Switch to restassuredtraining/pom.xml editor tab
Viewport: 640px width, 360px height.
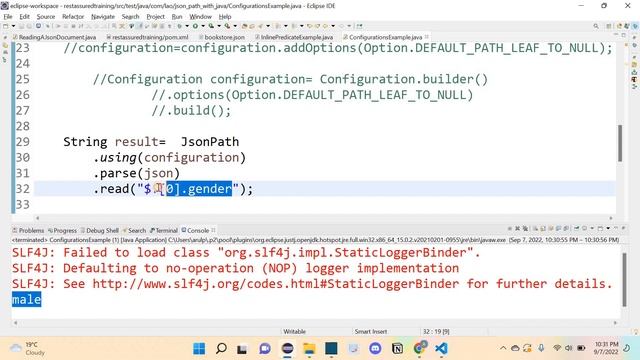(x=147, y=37)
